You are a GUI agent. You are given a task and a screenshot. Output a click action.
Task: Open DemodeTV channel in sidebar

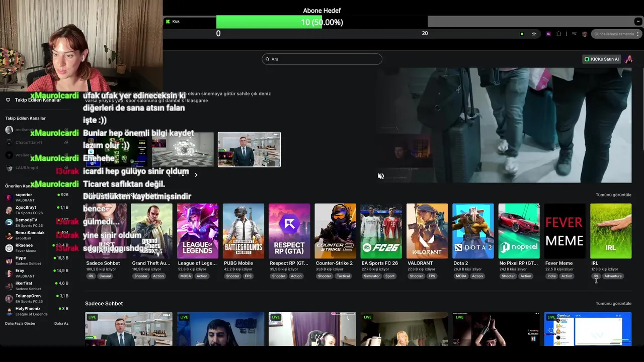click(x=37, y=222)
